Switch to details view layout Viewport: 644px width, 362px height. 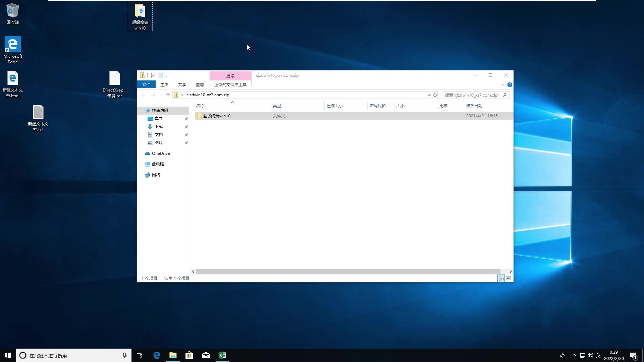click(501, 278)
